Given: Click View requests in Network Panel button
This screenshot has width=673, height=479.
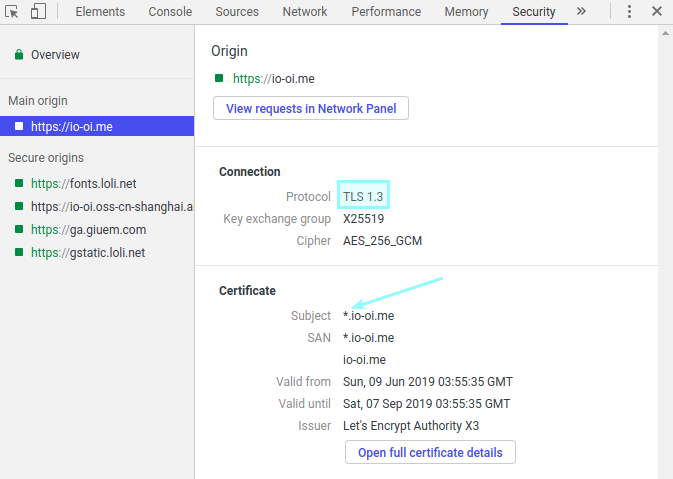Looking at the screenshot, I should [311, 108].
